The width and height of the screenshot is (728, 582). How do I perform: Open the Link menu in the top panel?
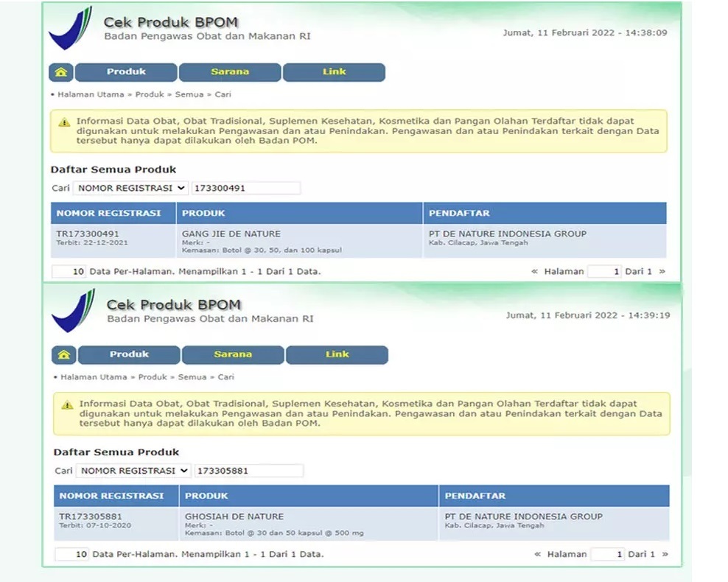pos(334,72)
